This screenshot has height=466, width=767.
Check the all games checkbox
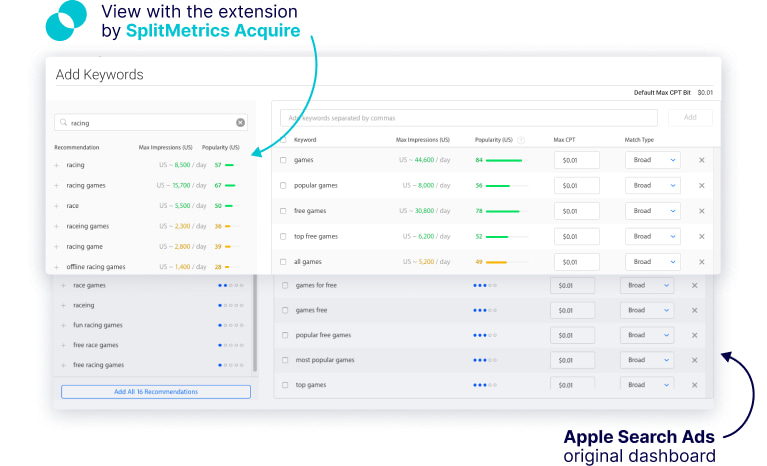283,262
